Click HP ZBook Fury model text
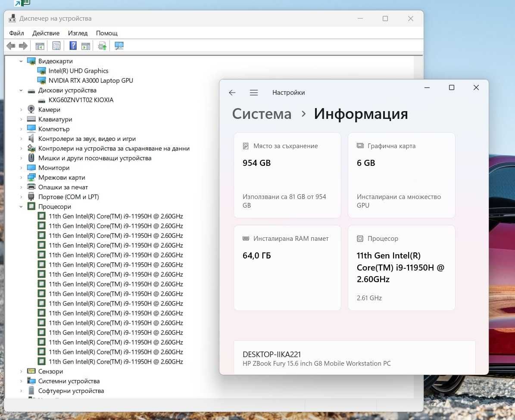The width and height of the screenshot is (515, 420). 317,364
